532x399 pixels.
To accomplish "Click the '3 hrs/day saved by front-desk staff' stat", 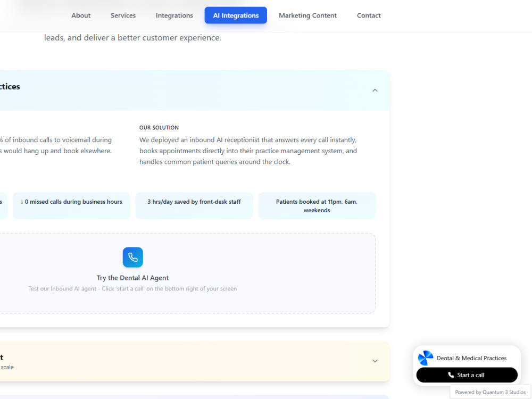I will (194, 205).
